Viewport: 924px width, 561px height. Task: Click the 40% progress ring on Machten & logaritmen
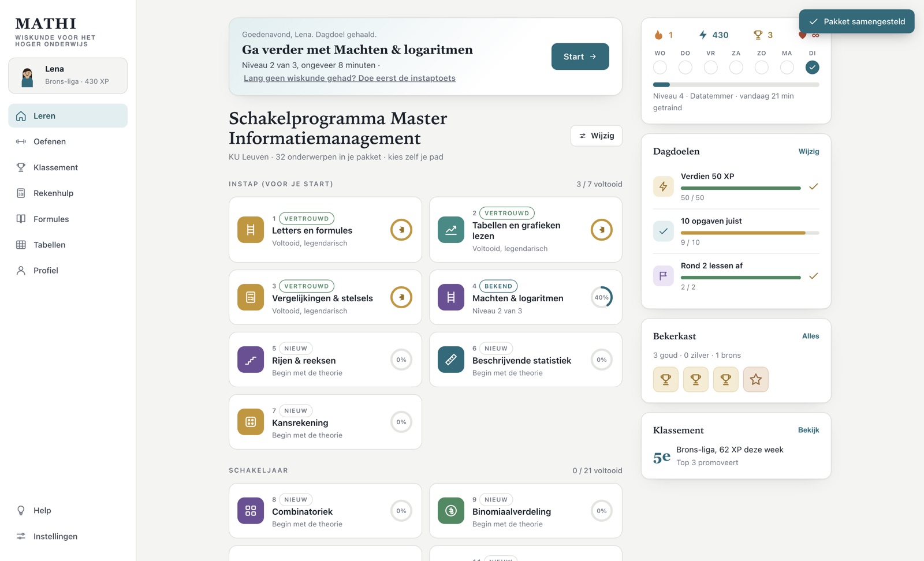pyautogui.click(x=601, y=297)
